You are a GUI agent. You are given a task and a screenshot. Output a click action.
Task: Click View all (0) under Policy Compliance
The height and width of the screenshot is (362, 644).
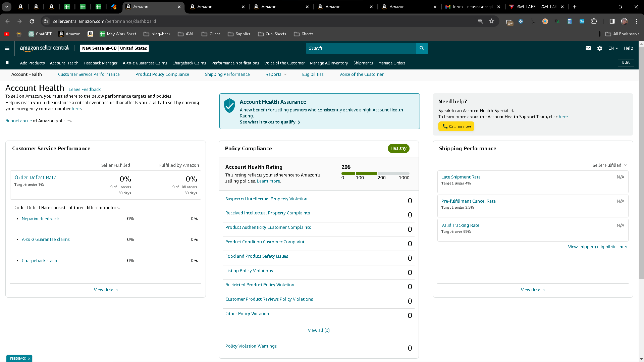(319, 330)
